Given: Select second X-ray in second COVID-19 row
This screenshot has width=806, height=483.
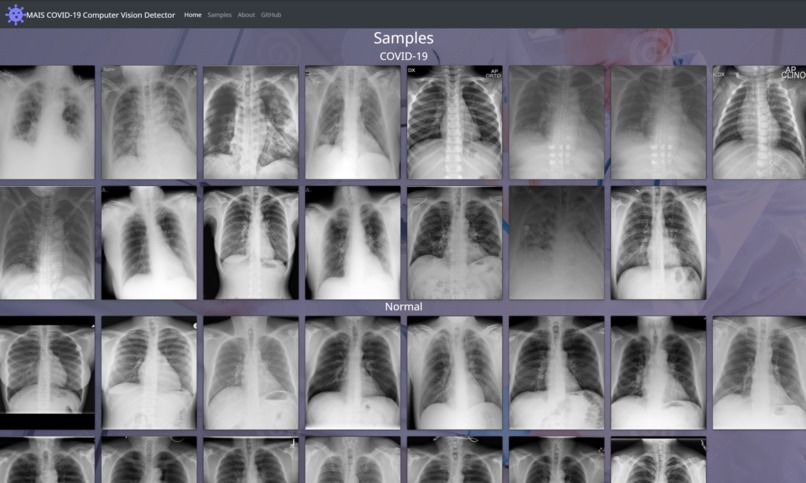Looking at the screenshot, I should point(149,243).
